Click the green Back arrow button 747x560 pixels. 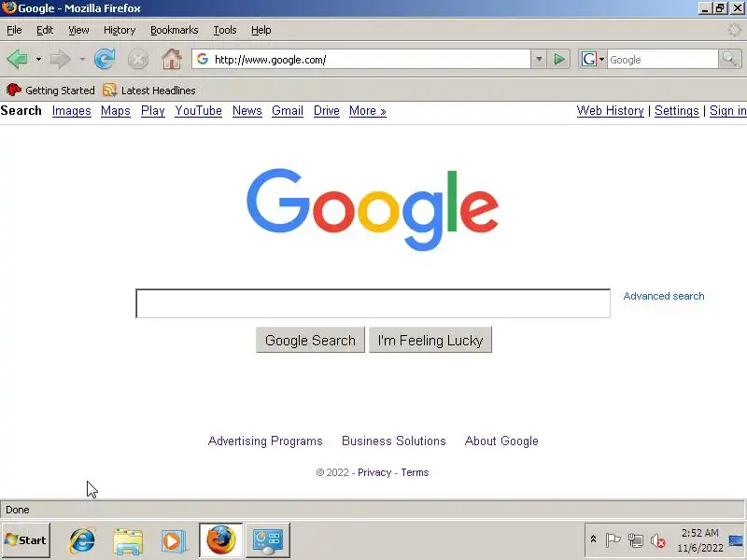click(x=17, y=60)
